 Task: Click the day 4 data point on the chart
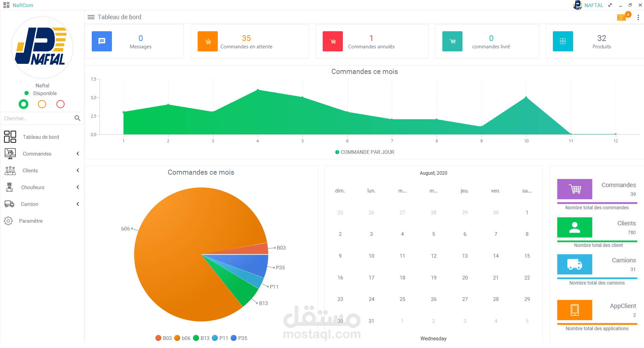coord(258,90)
